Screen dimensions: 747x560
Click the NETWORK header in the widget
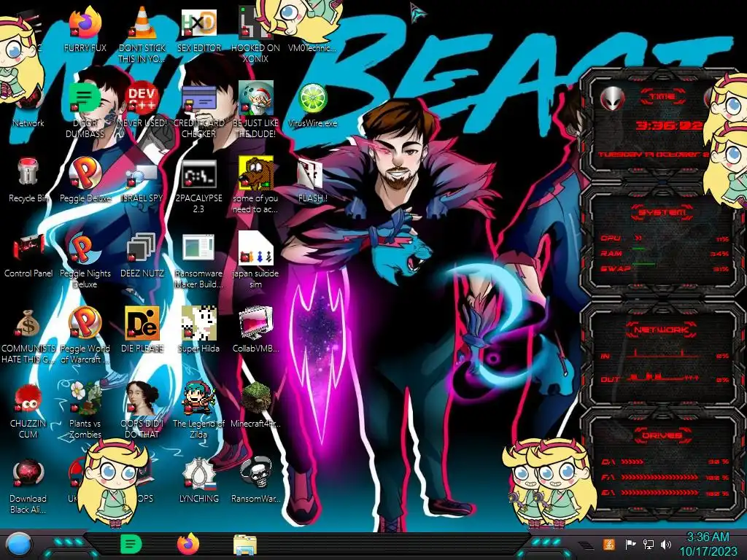tap(662, 330)
